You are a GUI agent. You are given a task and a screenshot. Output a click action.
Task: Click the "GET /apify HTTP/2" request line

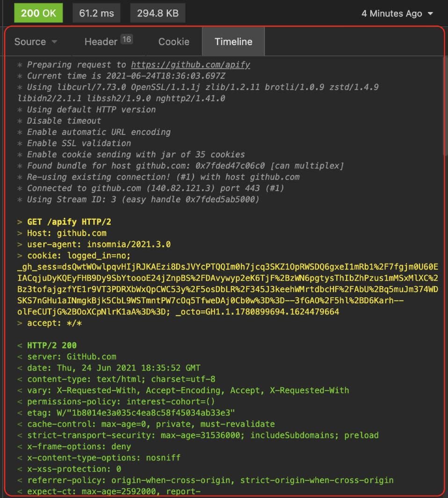point(69,222)
